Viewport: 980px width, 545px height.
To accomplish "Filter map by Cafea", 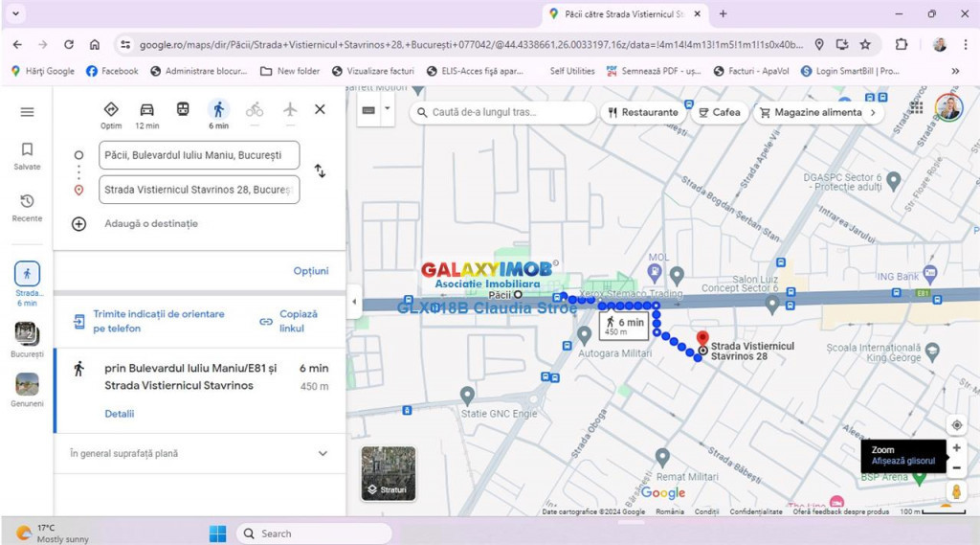I will [x=719, y=112].
